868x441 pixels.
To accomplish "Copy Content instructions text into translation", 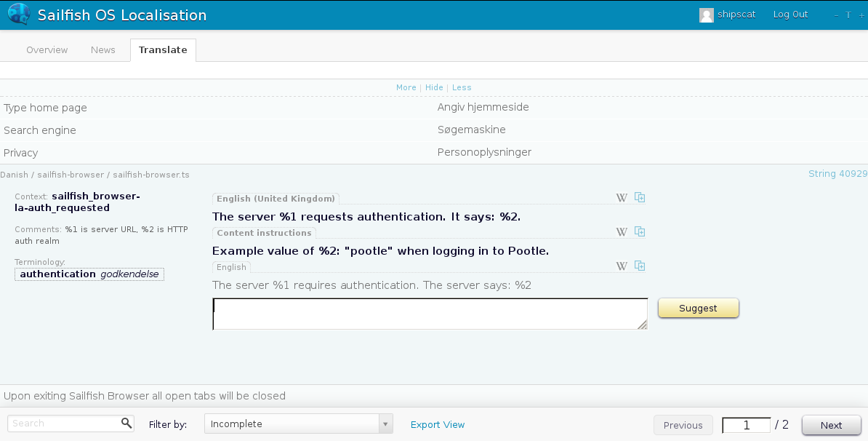I will [x=640, y=231].
